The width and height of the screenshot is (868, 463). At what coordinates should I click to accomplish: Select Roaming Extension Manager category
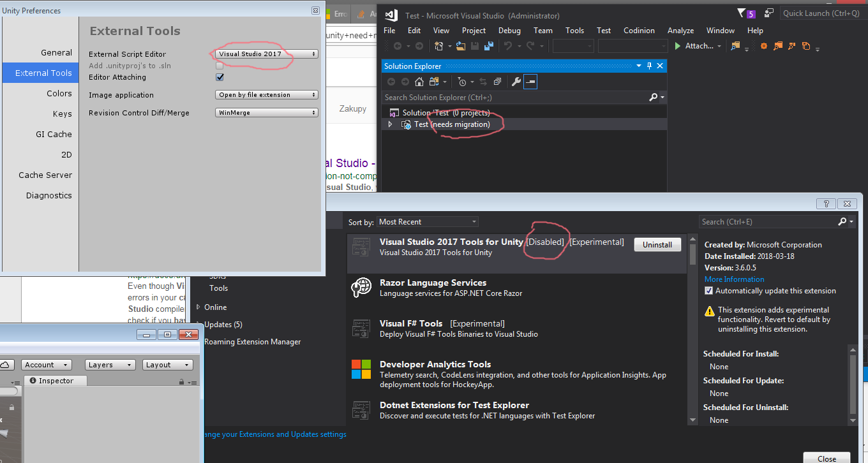[x=252, y=342]
